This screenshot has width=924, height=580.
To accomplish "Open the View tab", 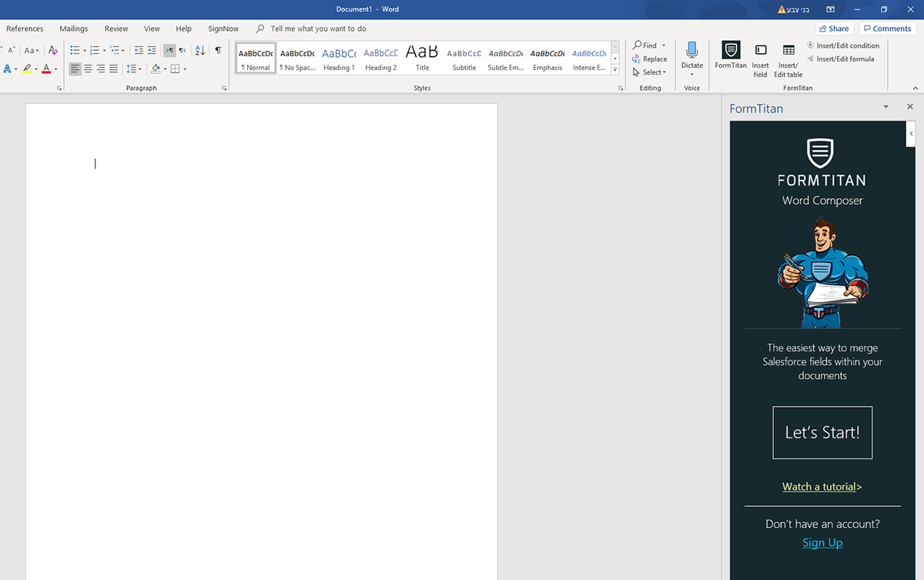I will [x=152, y=28].
